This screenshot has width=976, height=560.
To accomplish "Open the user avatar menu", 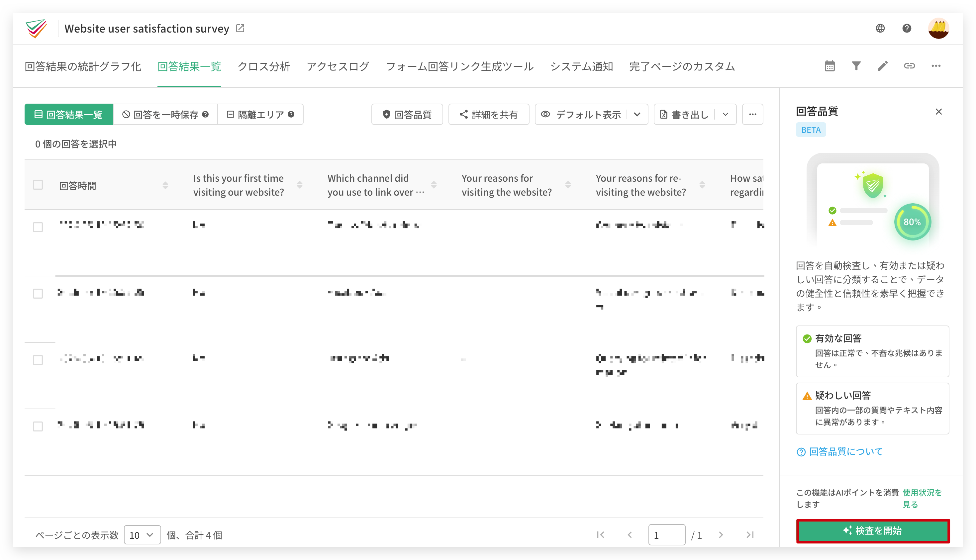I will (938, 28).
